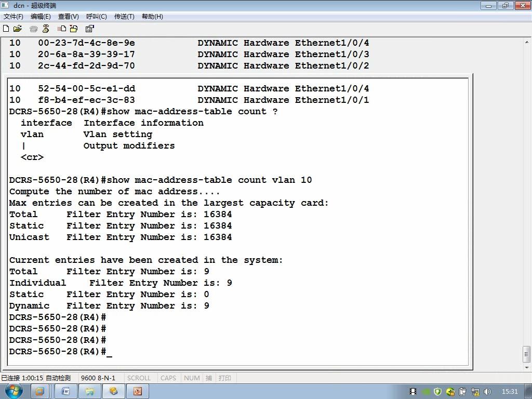The width and height of the screenshot is (532, 399).
Task: Open Windows Explorer folder on taskbar
Action: pos(90,392)
